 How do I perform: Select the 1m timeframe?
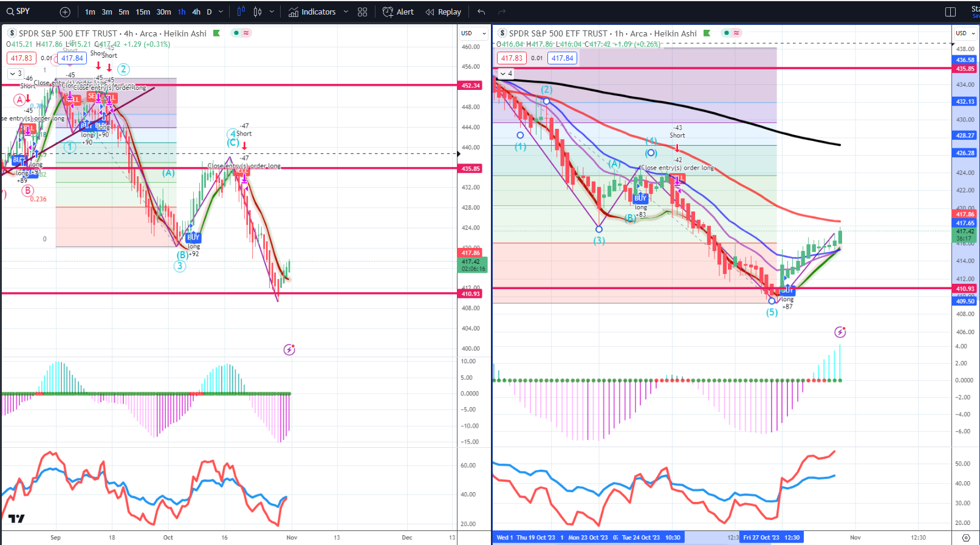click(x=90, y=12)
